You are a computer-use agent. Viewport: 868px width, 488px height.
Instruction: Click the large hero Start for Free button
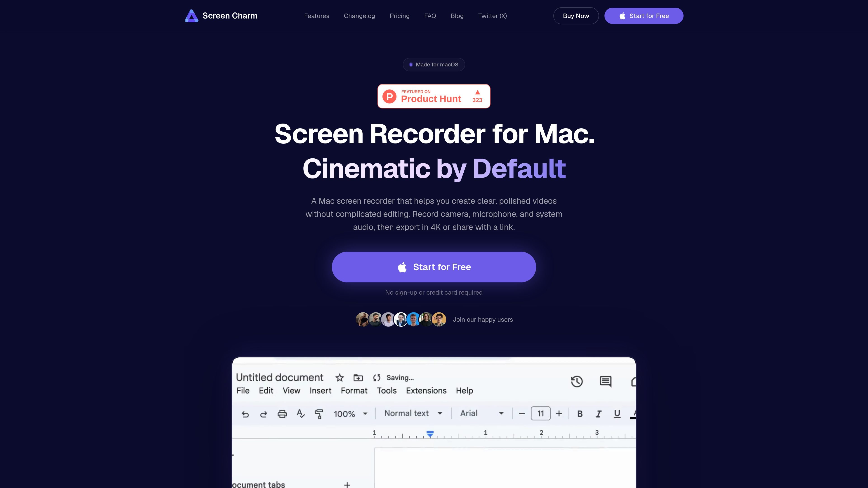pos(434,267)
